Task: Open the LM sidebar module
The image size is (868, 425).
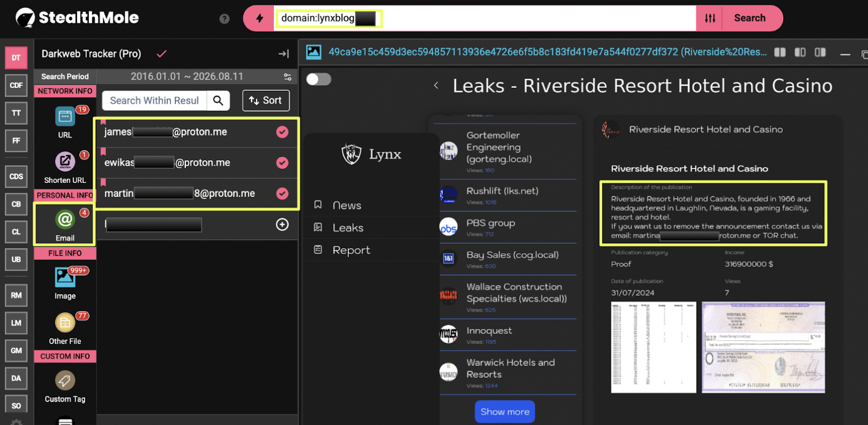Action: pyautogui.click(x=16, y=323)
